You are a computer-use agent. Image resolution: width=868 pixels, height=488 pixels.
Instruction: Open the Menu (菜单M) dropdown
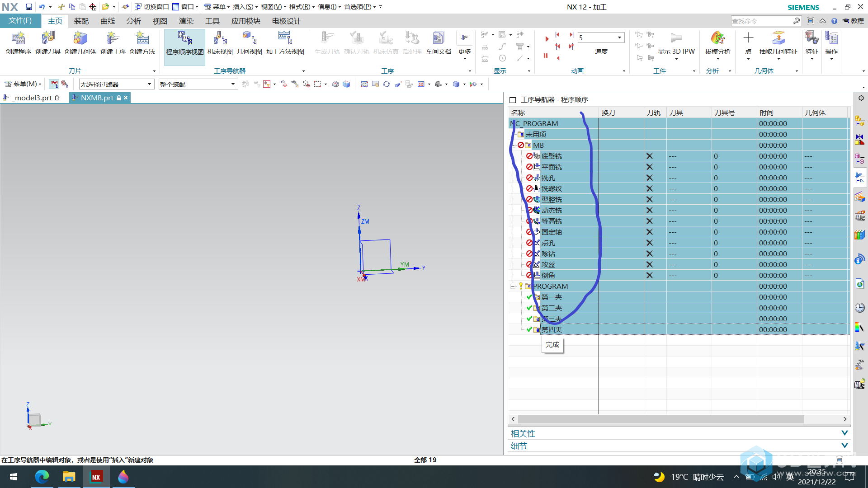(x=23, y=84)
